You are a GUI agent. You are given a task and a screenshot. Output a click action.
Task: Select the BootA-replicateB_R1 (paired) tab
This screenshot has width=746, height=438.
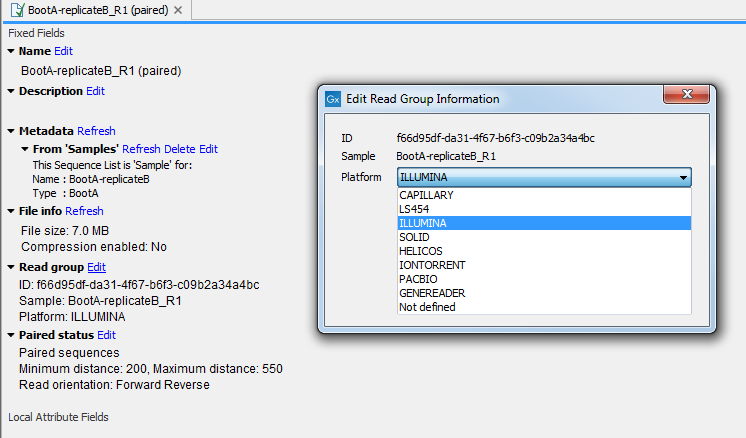click(97, 10)
